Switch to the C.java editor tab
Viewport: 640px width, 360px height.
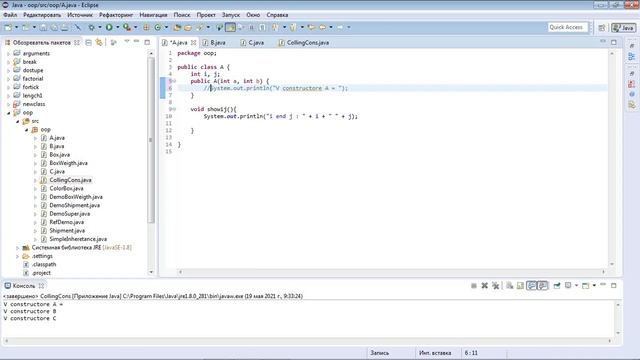(x=252, y=42)
